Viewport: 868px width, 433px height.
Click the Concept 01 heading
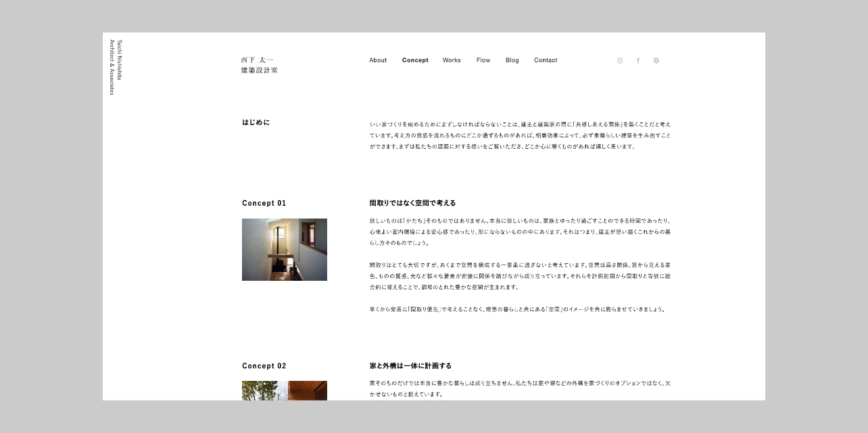pos(264,203)
